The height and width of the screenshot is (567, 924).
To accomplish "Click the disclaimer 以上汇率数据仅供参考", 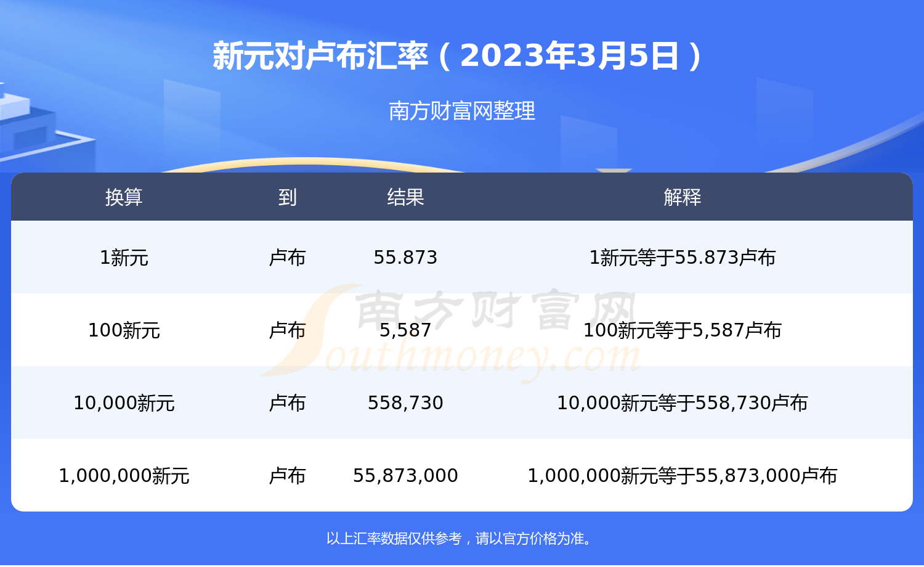I will (394, 539).
